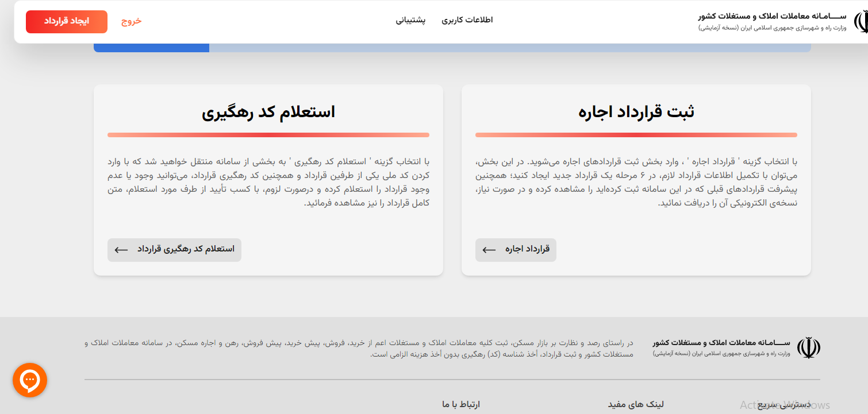Open the پشتیبانی menu item

tap(410, 20)
